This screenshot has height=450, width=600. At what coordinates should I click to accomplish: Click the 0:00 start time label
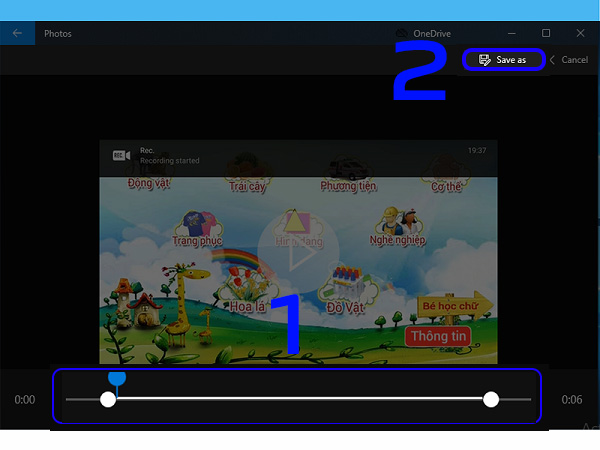point(24,399)
